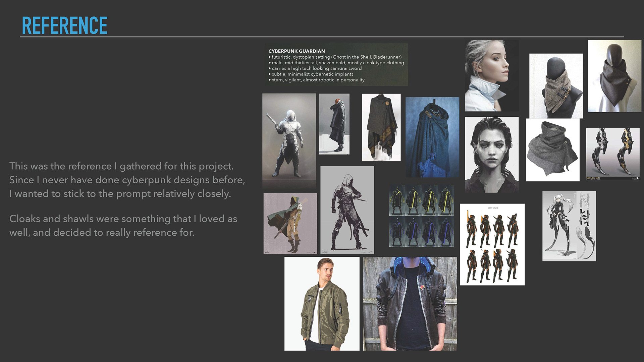Click the yellow and blue cloak variations grid
This screenshot has height=362, width=644.
(422, 216)
